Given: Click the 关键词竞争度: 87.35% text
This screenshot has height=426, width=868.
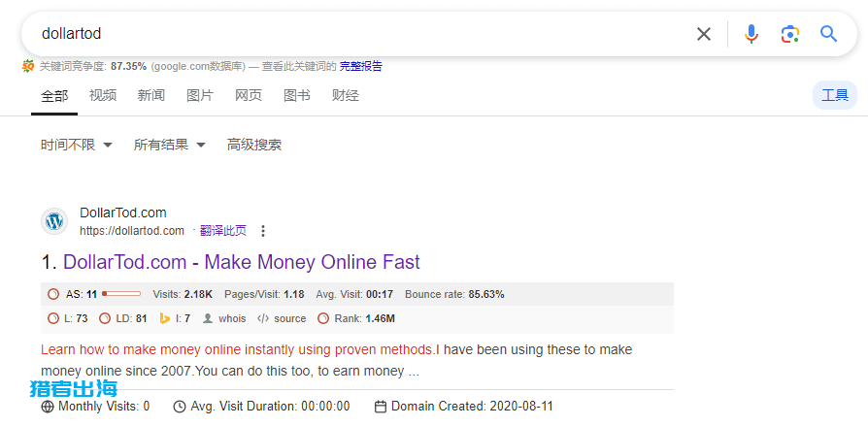Looking at the screenshot, I should [x=93, y=66].
